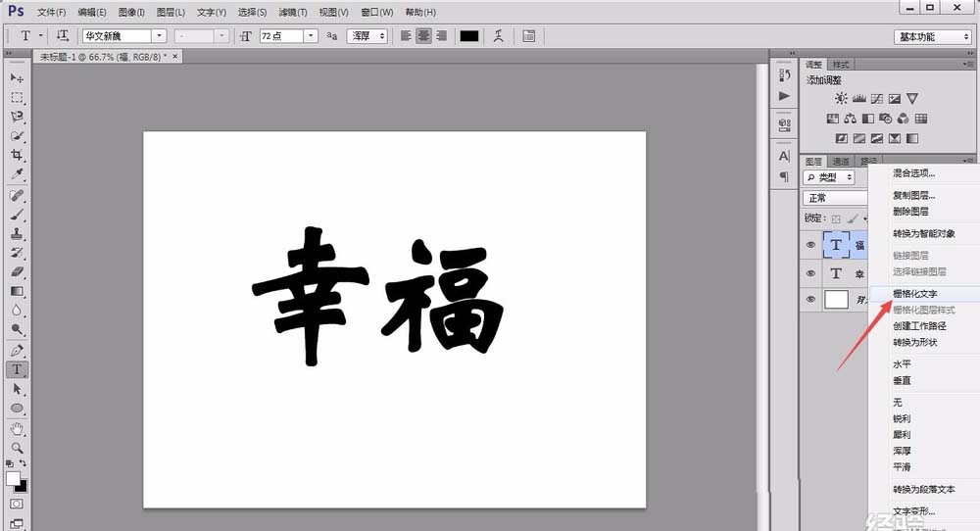Viewport: 980px width, 531px height.
Task: Add a Vibrance adjustment
Action: [912, 98]
